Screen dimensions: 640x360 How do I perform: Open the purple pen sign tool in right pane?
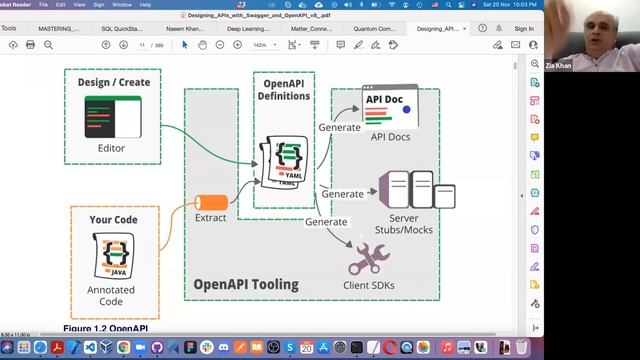(x=535, y=267)
